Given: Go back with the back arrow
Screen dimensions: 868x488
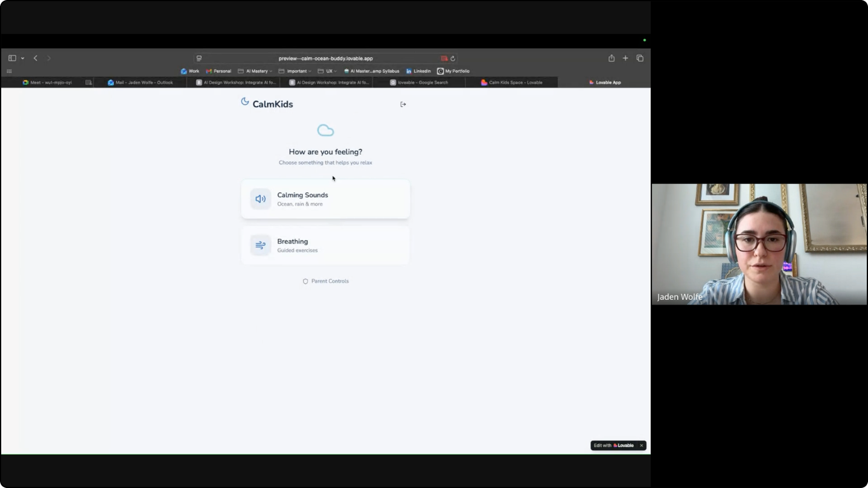Looking at the screenshot, I should (36, 59).
